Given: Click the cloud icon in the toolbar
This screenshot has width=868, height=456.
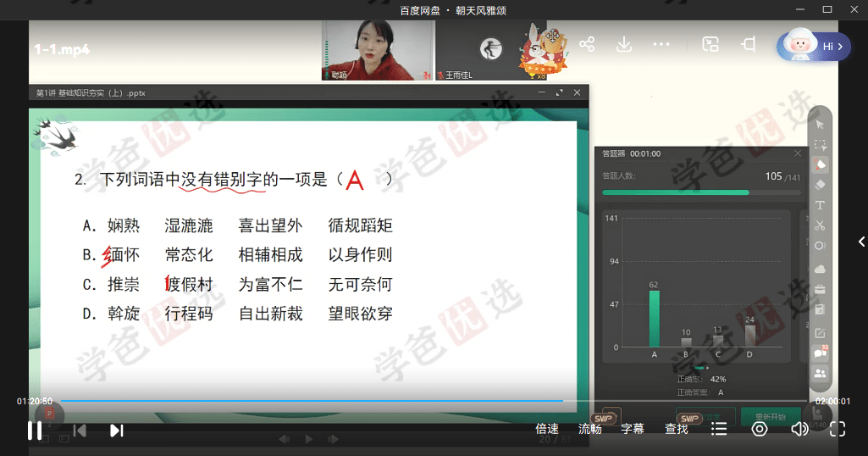Looking at the screenshot, I should click(x=820, y=270).
